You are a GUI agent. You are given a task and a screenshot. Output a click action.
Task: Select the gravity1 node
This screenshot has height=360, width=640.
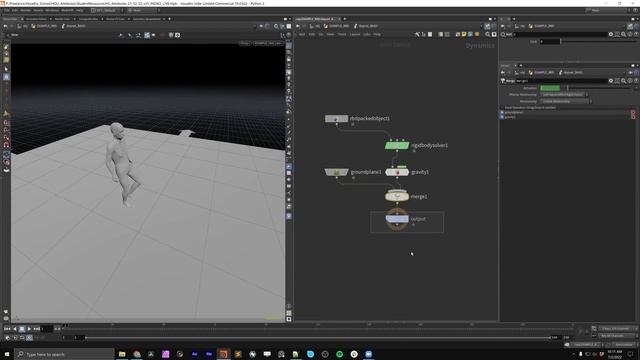pyautogui.click(x=397, y=172)
